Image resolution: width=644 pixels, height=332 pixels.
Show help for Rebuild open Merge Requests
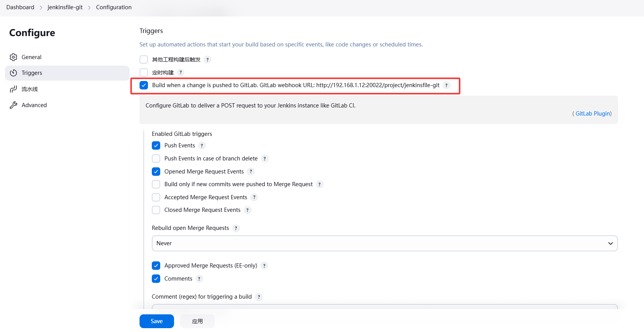[x=236, y=228]
